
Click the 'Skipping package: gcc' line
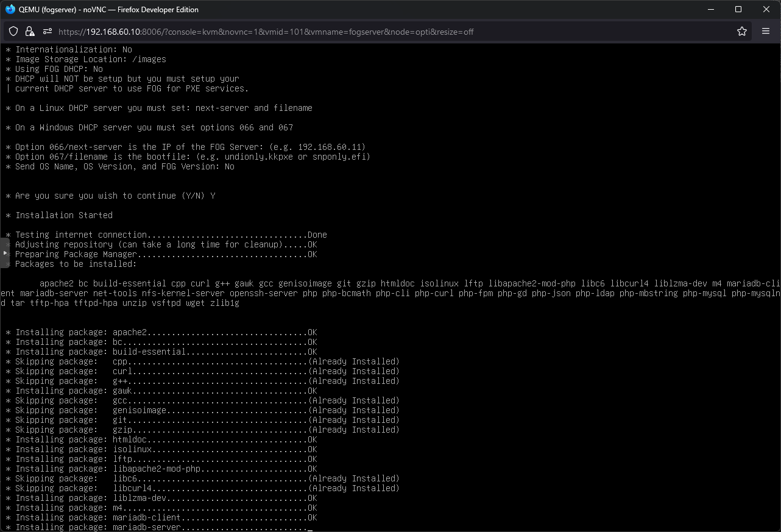tap(203, 400)
